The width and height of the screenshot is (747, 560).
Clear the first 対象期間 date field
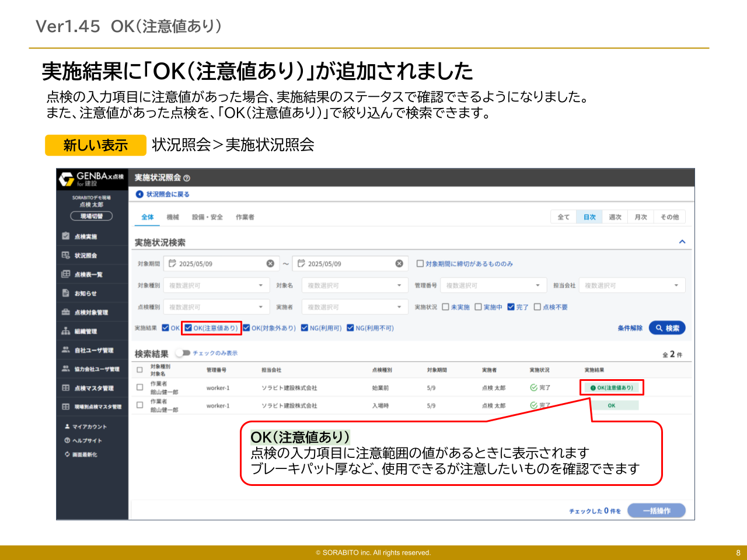[270, 263]
